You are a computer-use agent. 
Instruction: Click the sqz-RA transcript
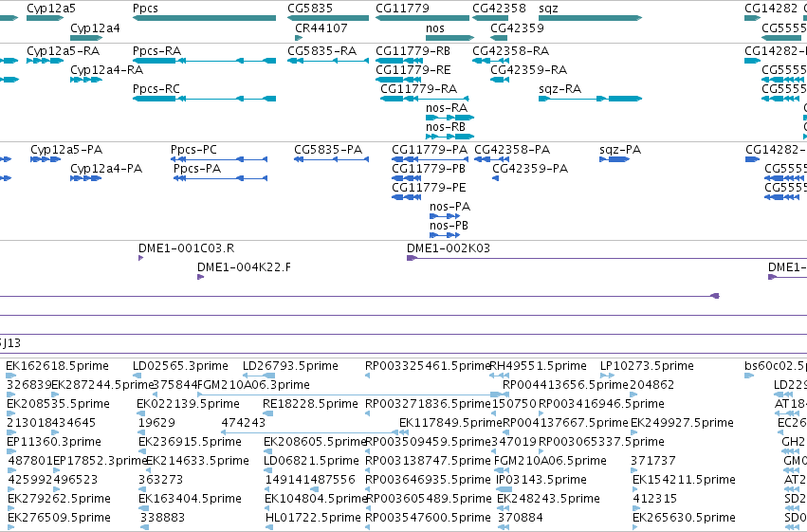(591, 99)
